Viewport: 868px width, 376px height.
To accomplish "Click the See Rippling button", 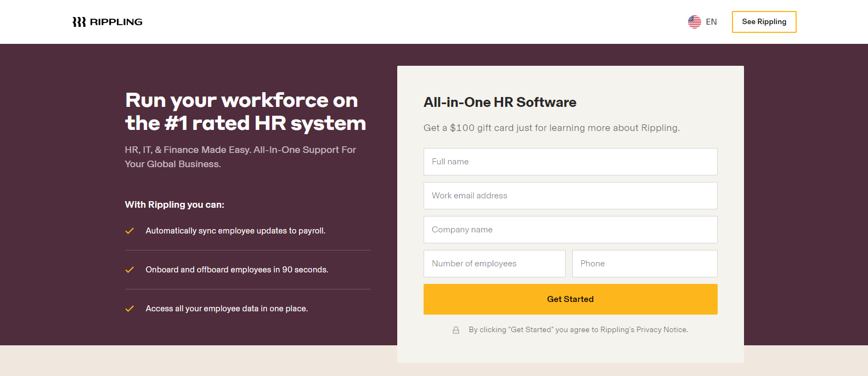I will click(x=764, y=22).
